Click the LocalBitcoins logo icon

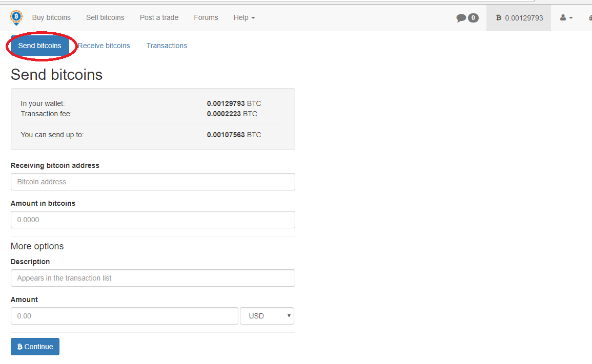point(16,17)
